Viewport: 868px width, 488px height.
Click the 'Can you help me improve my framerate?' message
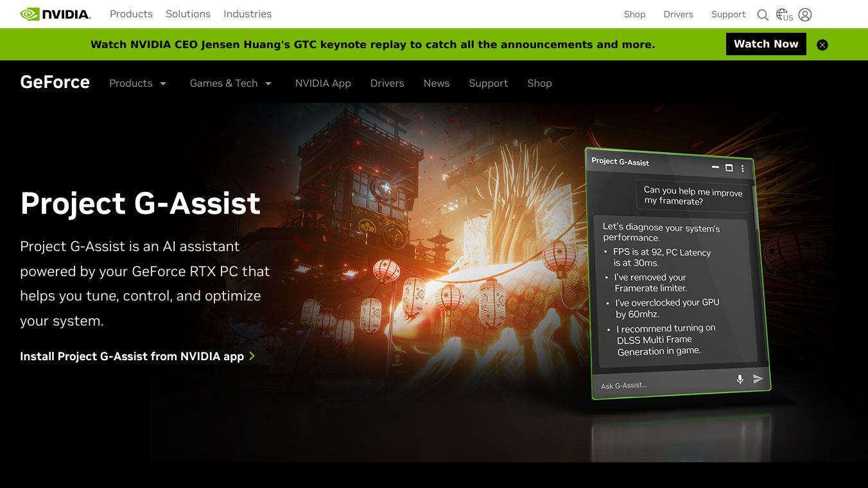coord(693,196)
